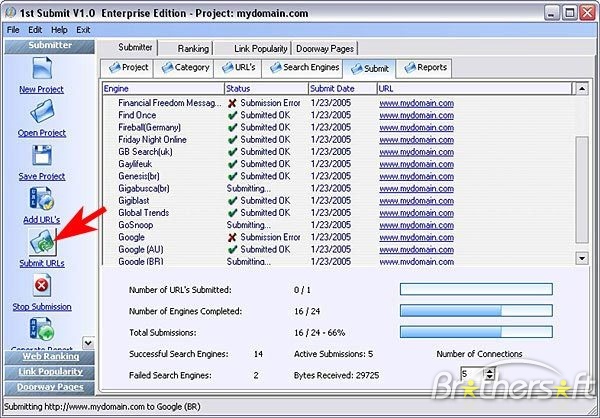Select the Financial Freedom Messag... row
Viewport: 600px width, 418px height.
coord(339,103)
